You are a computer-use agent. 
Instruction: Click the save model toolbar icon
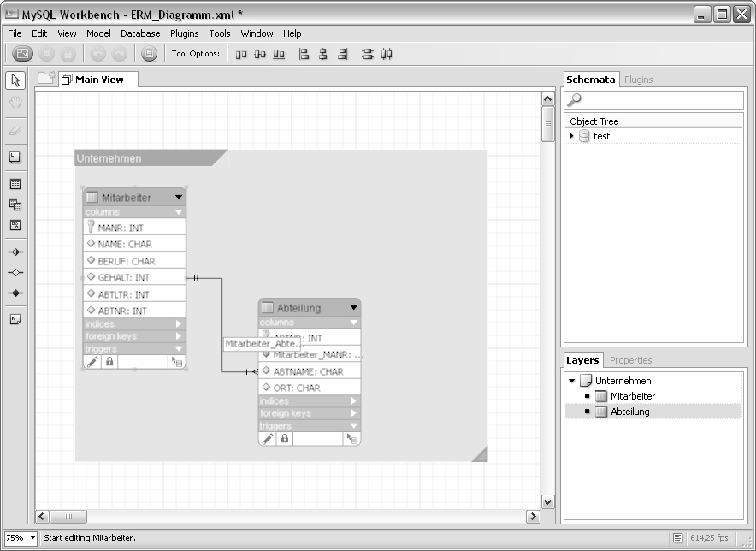(149, 54)
